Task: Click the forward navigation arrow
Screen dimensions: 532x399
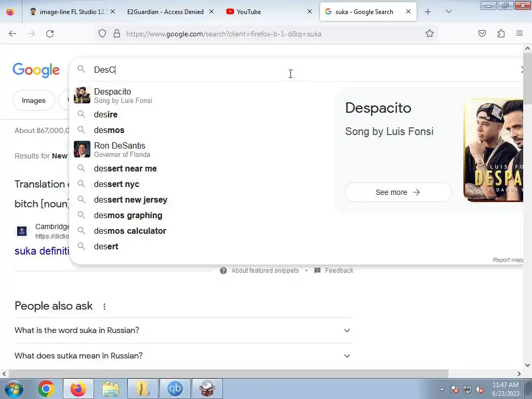Action: 31,34
